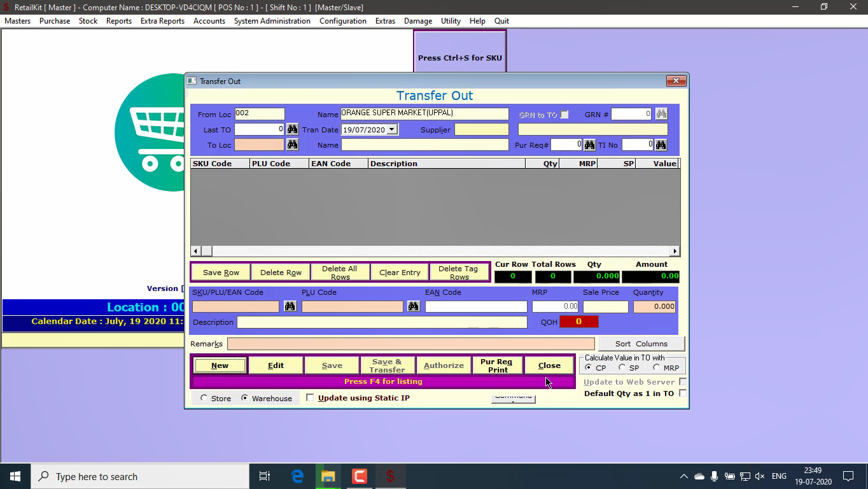Open the Stock menu
Image resolution: width=868 pixels, height=489 pixels.
click(x=88, y=21)
